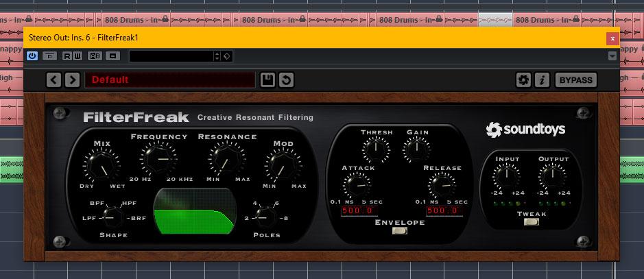Click the Mix dry/wet knob

coord(102,166)
